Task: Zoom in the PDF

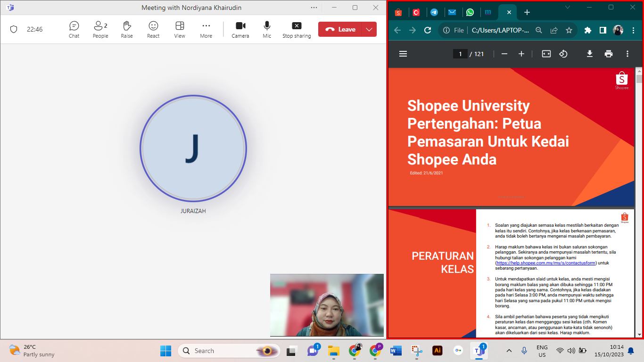Action: coord(521,54)
